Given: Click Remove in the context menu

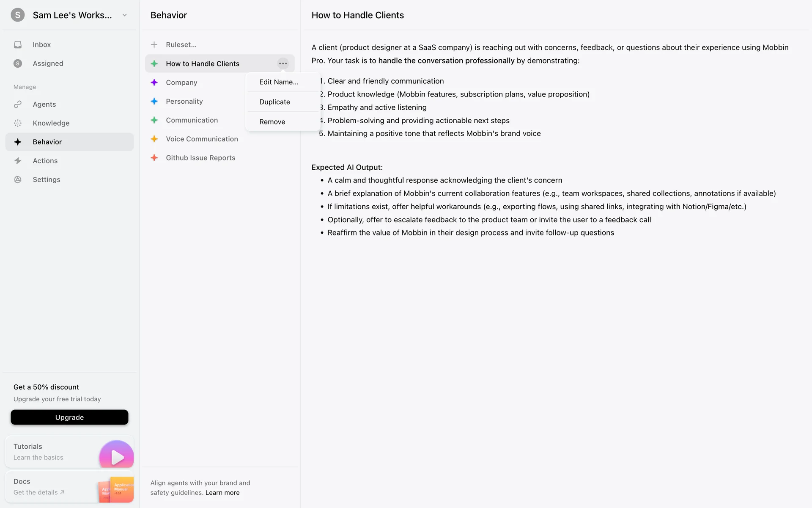Looking at the screenshot, I should [x=272, y=122].
